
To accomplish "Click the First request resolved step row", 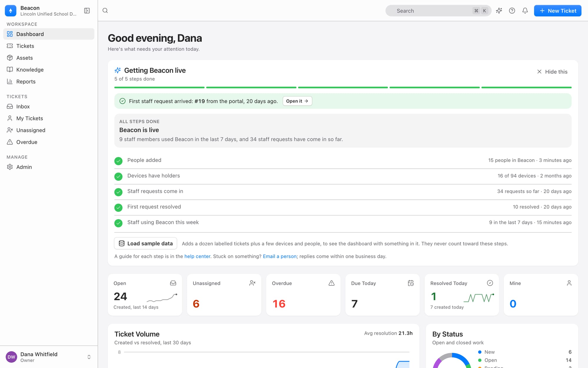I will coord(343,207).
